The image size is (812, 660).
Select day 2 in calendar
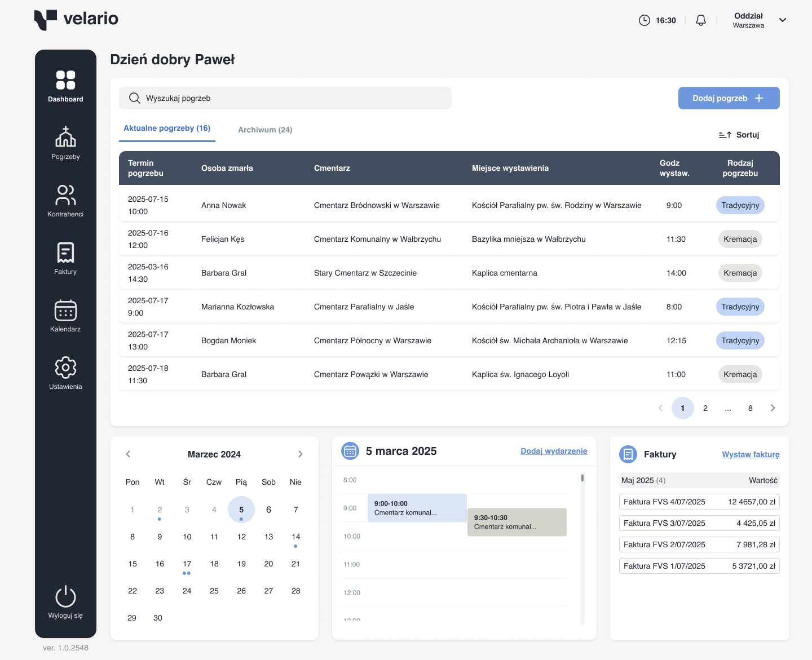pyautogui.click(x=160, y=510)
